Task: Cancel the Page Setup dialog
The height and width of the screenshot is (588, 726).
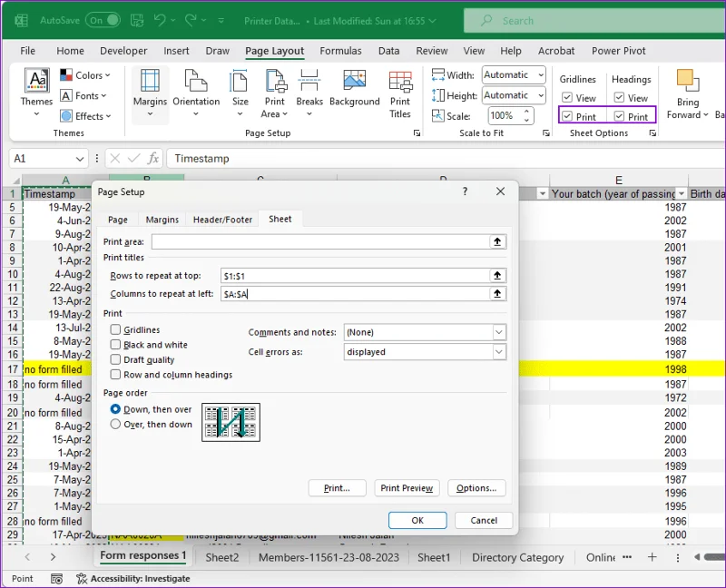Action: click(484, 520)
